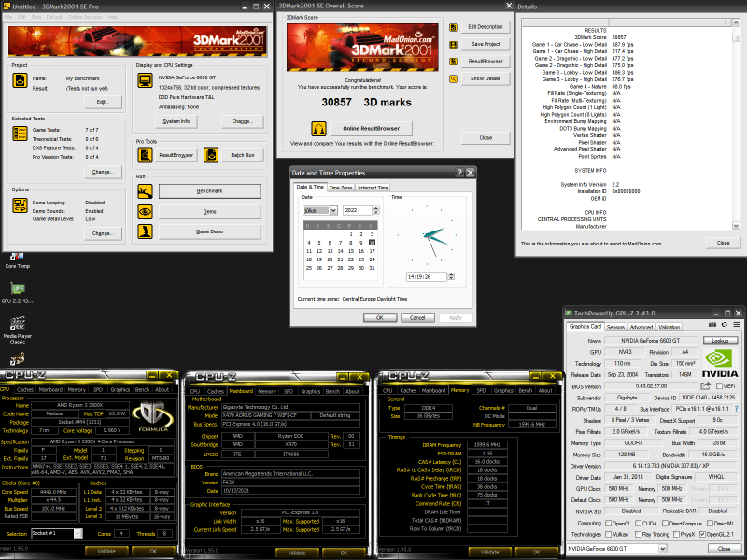Viewport: 747px width, 560px height.
Task: Click the NVIDIA logo in GPU-Z
Action: point(720,363)
